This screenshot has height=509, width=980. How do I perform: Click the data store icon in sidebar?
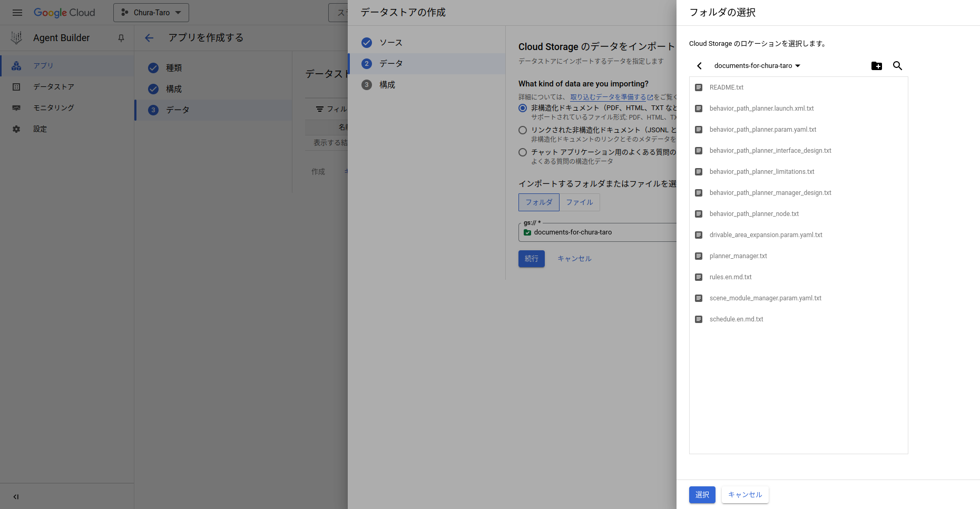pyautogui.click(x=16, y=87)
